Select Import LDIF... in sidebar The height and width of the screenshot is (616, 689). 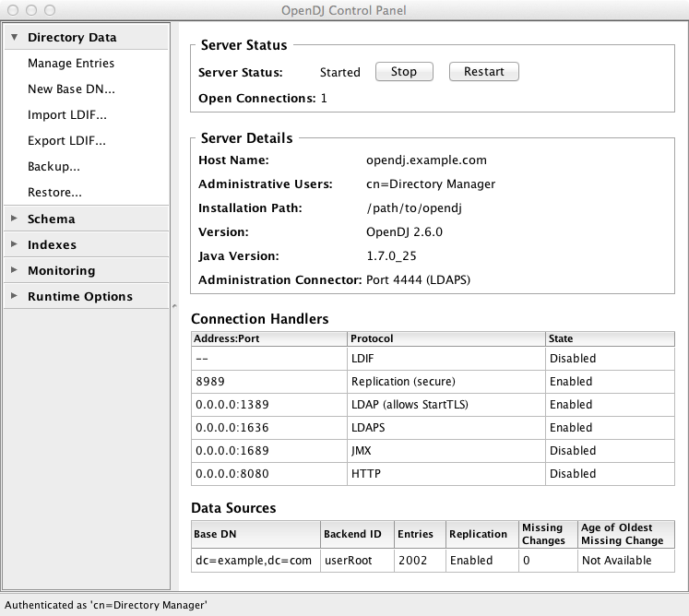(66, 115)
